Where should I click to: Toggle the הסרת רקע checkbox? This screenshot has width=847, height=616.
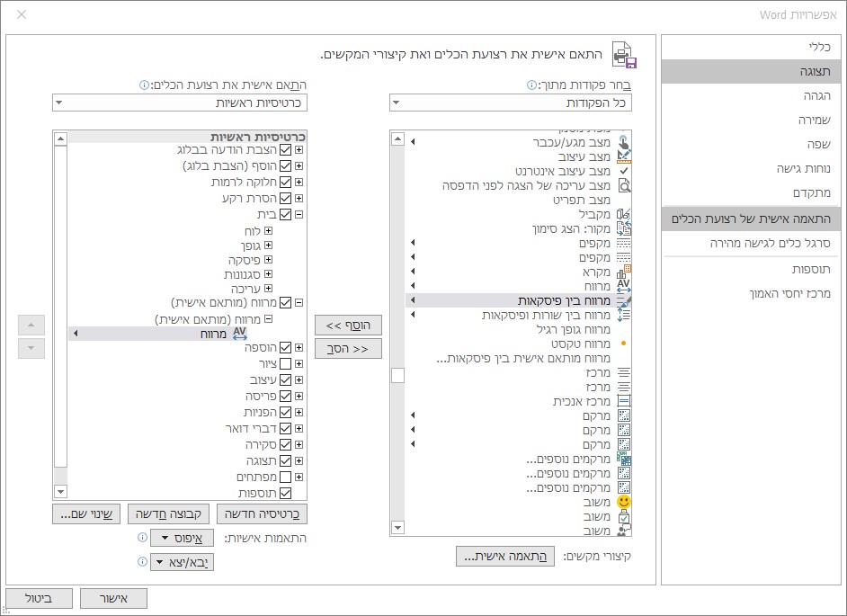(x=285, y=199)
